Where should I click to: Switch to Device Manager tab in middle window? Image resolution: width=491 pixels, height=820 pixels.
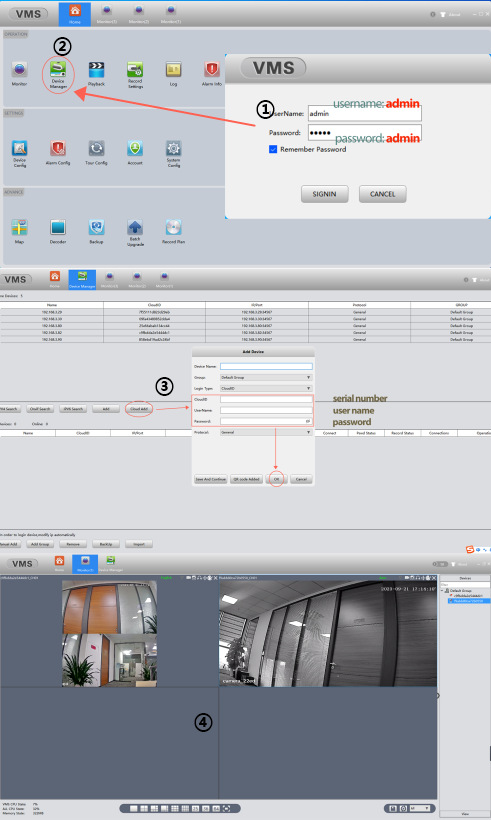pos(82,279)
